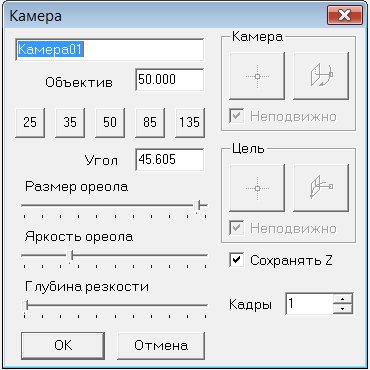
Task: Choose the 50 lens preset button
Action: coord(110,122)
